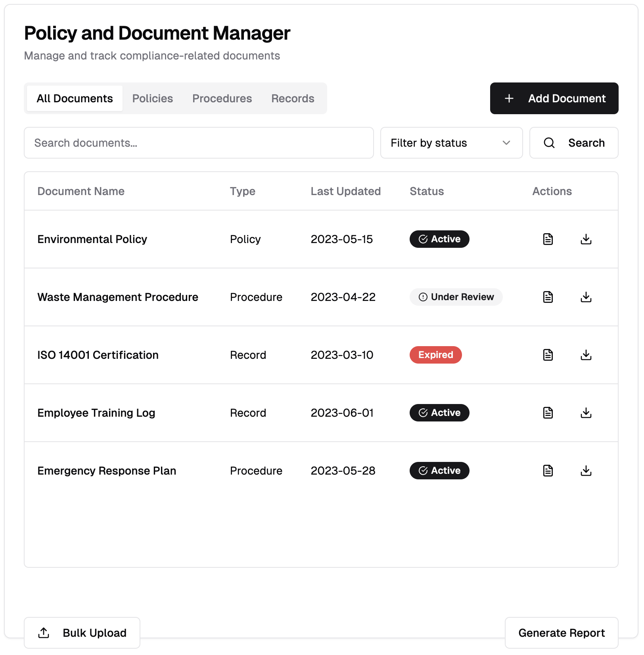644x655 pixels.
Task: Open the Environmental Policy document view icon
Action: point(548,239)
